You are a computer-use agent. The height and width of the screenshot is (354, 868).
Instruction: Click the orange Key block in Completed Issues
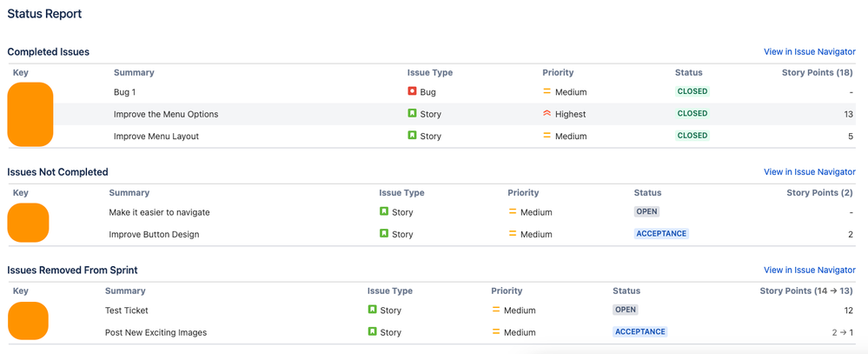[x=30, y=114]
